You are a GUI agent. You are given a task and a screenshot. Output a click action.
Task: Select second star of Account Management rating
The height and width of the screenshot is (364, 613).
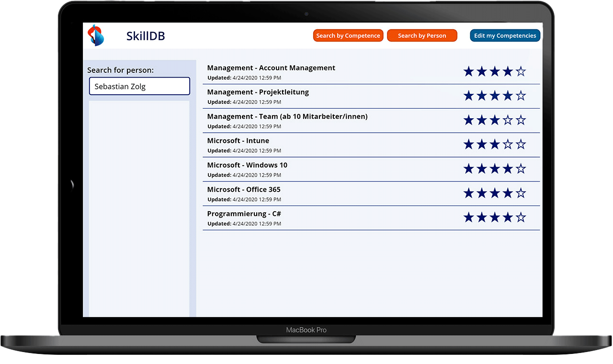(x=482, y=72)
